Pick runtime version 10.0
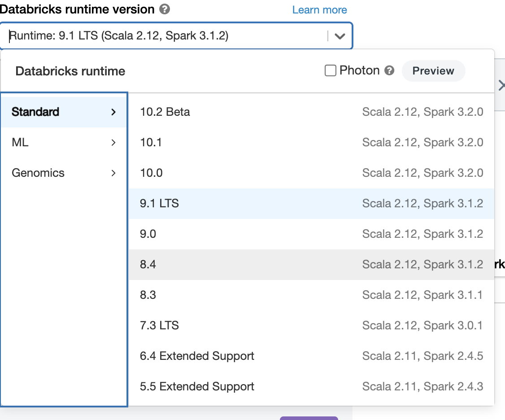505x420 pixels. [x=311, y=173]
